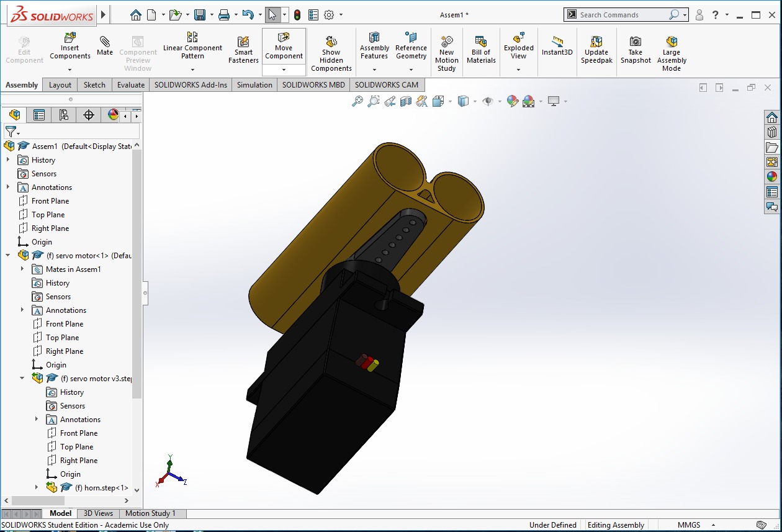Image resolution: width=782 pixels, height=532 pixels.
Task: Open SOLIDWORKS Add-Ins tab
Action: 191,85
